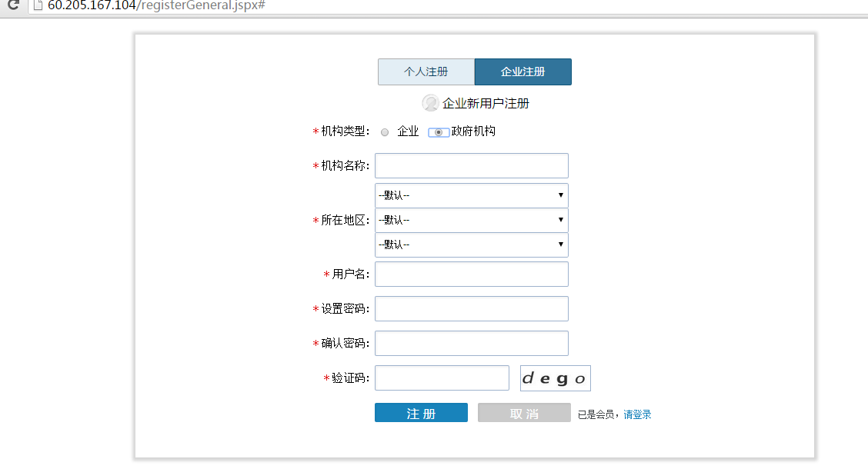Screen dimensions: 868x469
Task: Open the second 所在地区 dropdown
Action: 471,221
